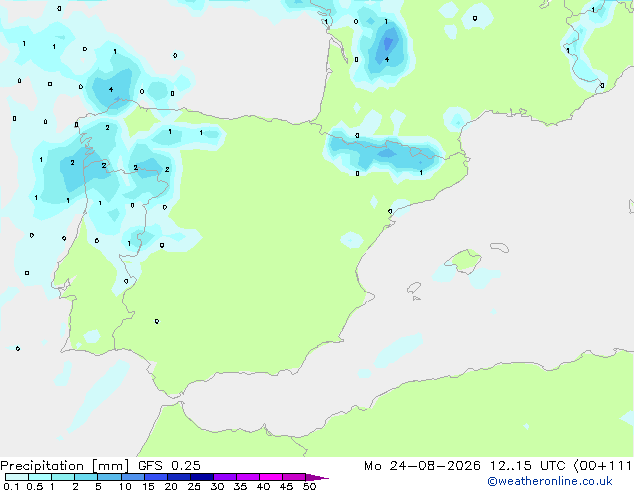Select the 40–45 mm magenta legend swatch
634x490 pixels.
point(271,477)
